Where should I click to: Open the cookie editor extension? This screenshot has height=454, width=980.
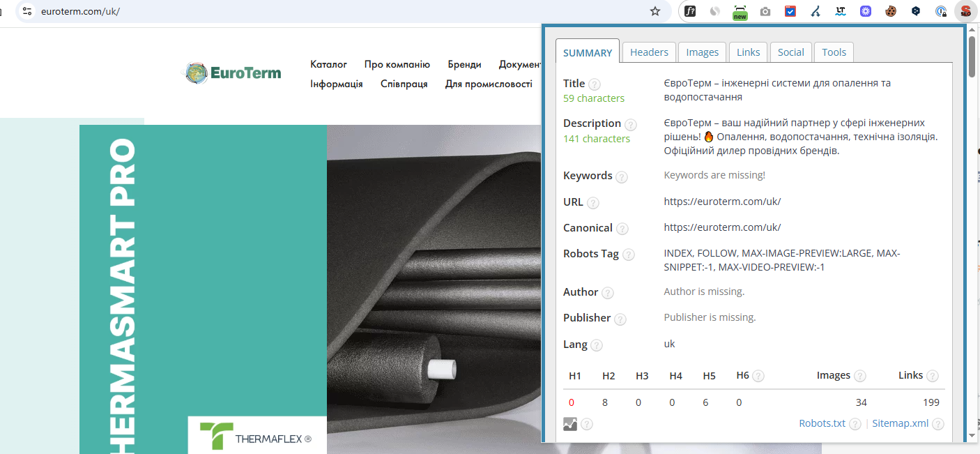[891, 11]
